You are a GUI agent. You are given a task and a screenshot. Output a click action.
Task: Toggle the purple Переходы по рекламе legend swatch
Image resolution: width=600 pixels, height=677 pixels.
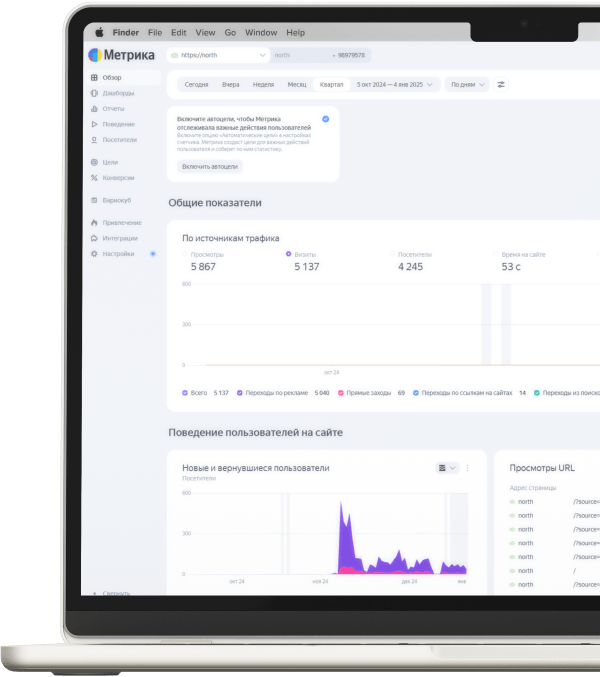point(240,393)
